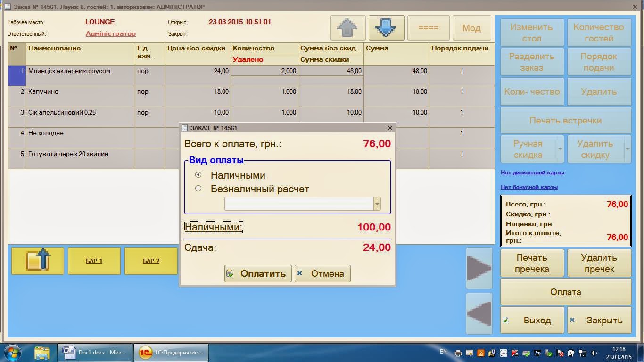Viewport: 644px width, 362px height.
Task: Click Удалить скидку button
Action: tap(595, 149)
